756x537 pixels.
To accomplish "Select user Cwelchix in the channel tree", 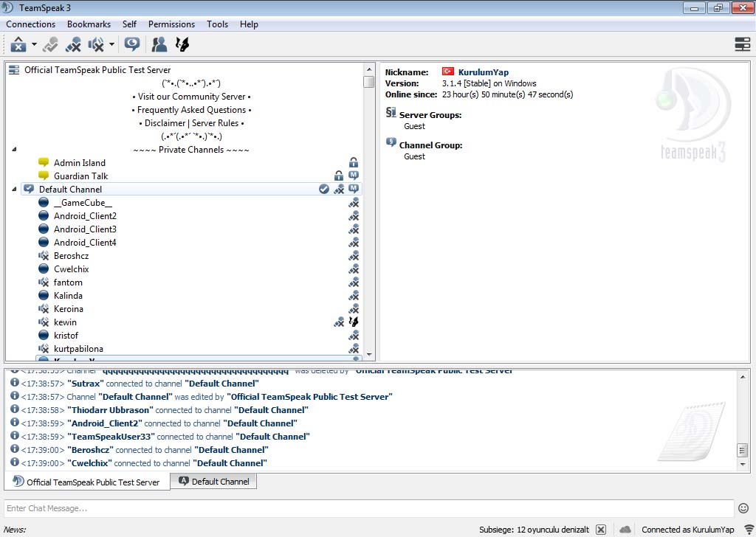I will click(x=72, y=269).
